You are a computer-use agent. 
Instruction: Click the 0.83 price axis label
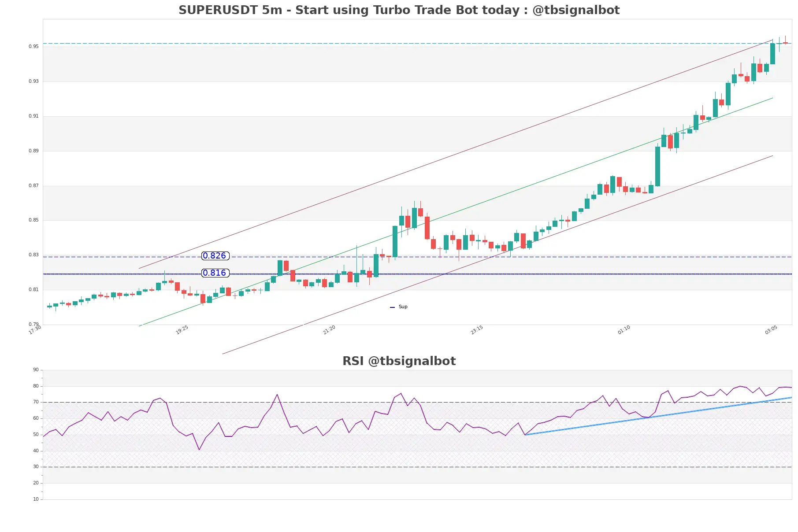coord(33,255)
